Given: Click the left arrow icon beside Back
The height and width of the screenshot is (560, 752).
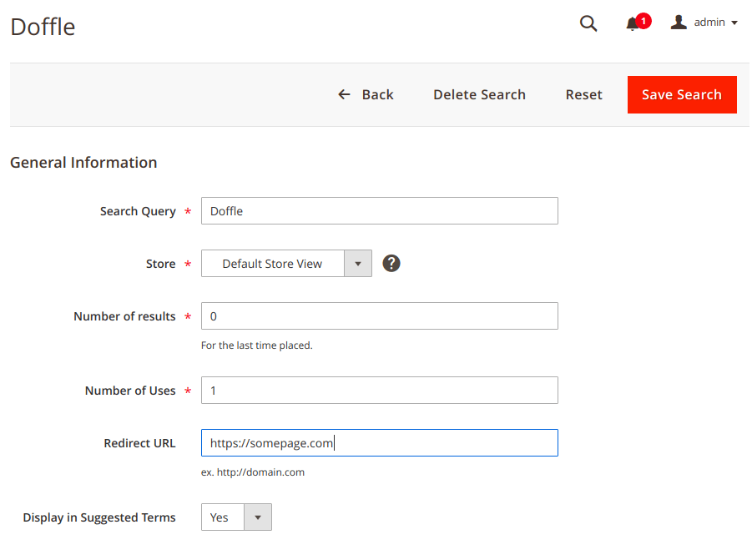Looking at the screenshot, I should click(344, 94).
